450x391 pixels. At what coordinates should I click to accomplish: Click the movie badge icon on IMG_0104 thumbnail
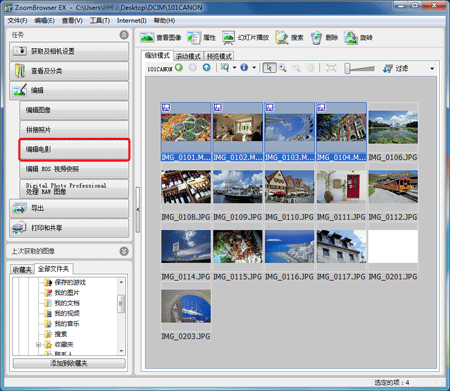321,107
